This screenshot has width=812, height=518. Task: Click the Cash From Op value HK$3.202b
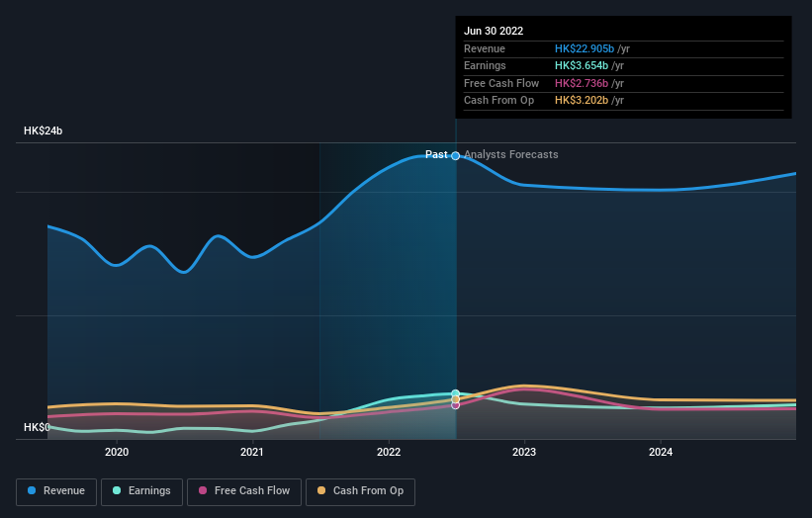tap(582, 101)
